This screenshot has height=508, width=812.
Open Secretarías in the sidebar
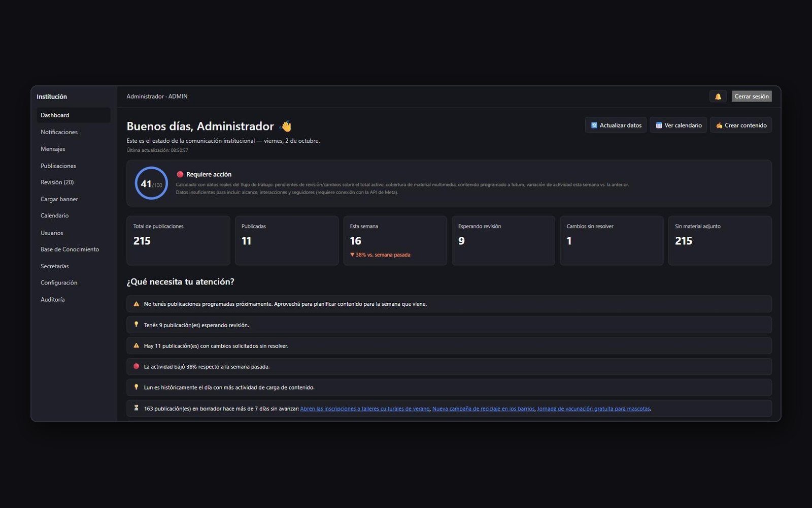(73, 266)
